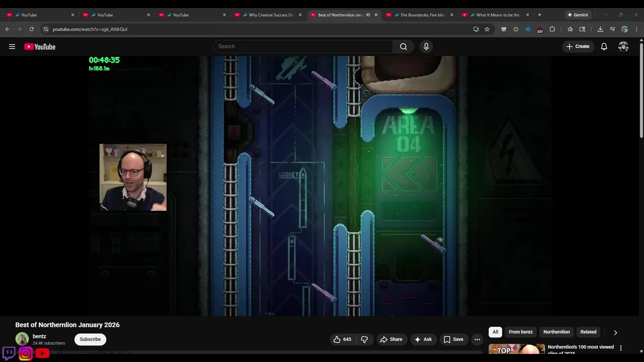Go to the YouTube home logo
Screen dimensions: 644x362
pyautogui.click(x=40, y=47)
